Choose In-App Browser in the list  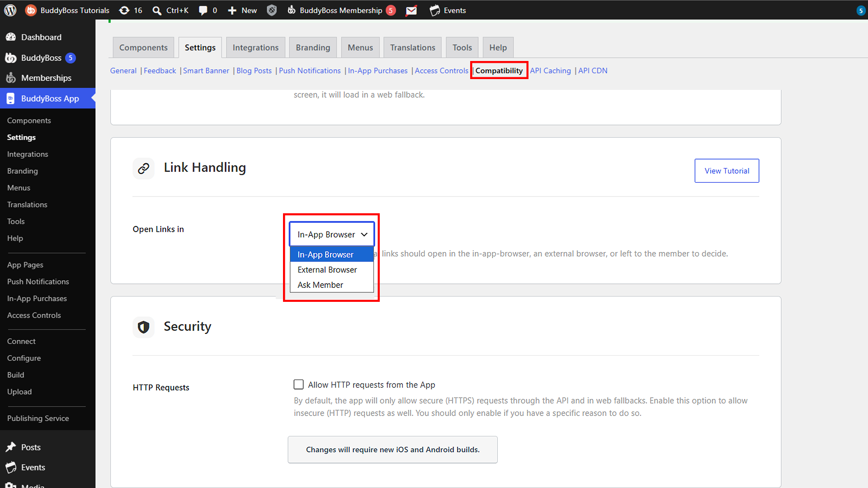click(x=332, y=254)
